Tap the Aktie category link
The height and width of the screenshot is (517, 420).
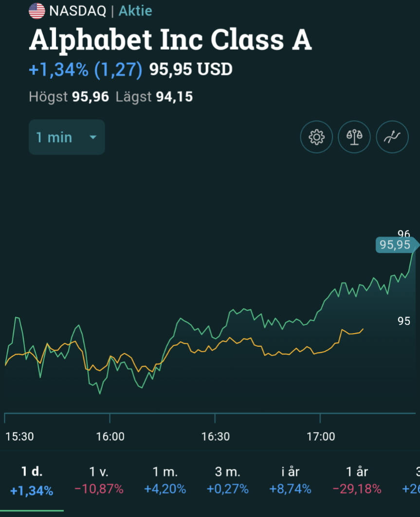(x=135, y=11)
